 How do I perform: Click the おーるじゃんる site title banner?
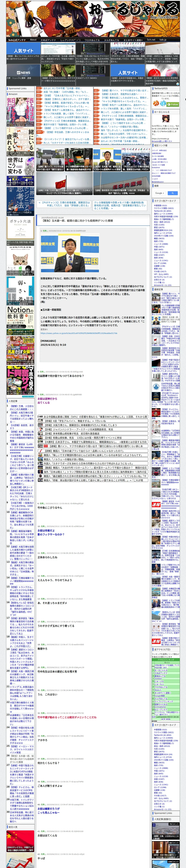[93, 19]
